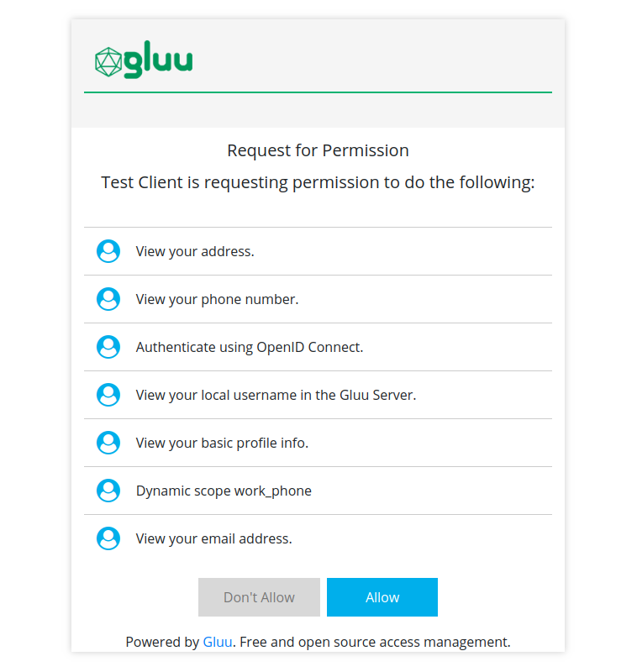The width and height of the screenshot is (637, 672).
Task: Select the local username in Gluu Server text
Action: pyautogui.click(x=276, y=395)
